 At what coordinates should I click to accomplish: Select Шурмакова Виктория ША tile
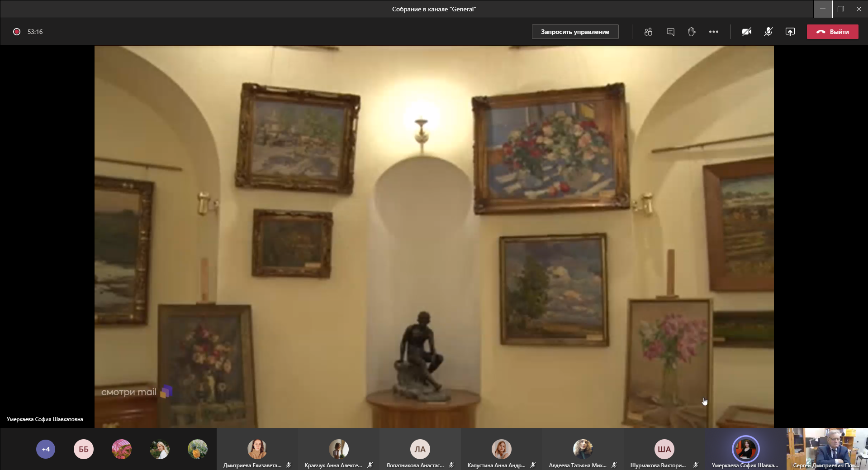(664, 450)
